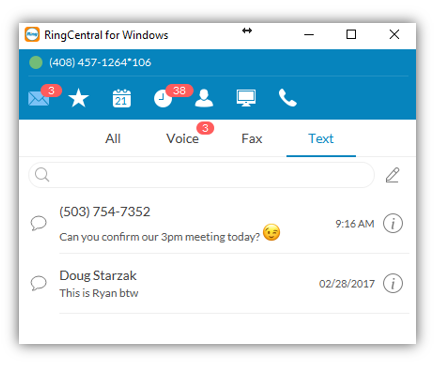Open the Doug Starzak conversation name

[x=98, y=276]
